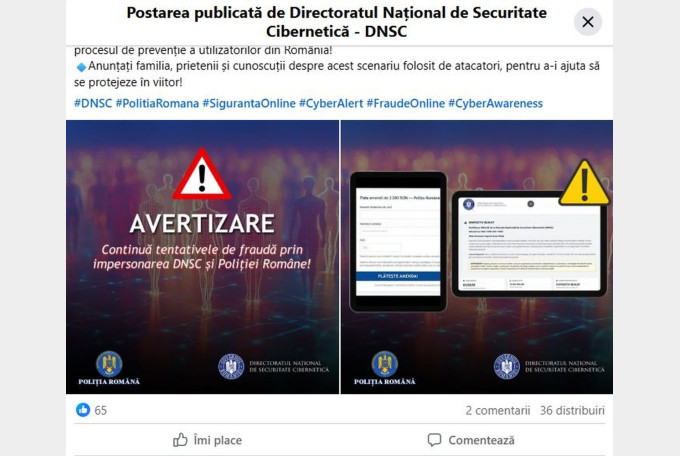Click the Poliția Română logo in left image
This screenshot has width=680, height=456.
pos(109,368)
